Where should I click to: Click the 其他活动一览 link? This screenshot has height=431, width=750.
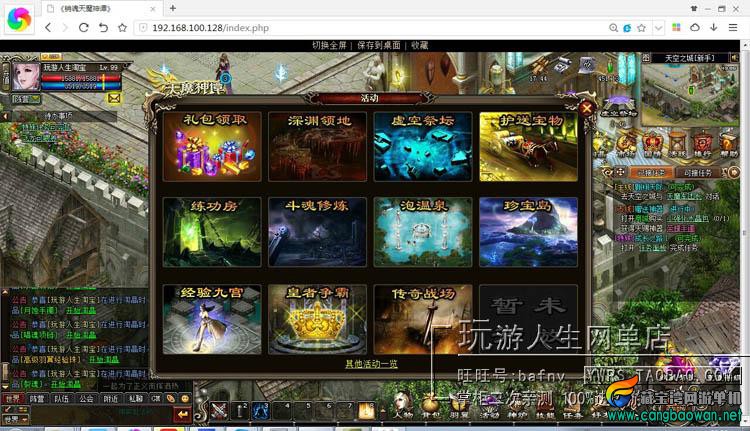pos(371,364)
